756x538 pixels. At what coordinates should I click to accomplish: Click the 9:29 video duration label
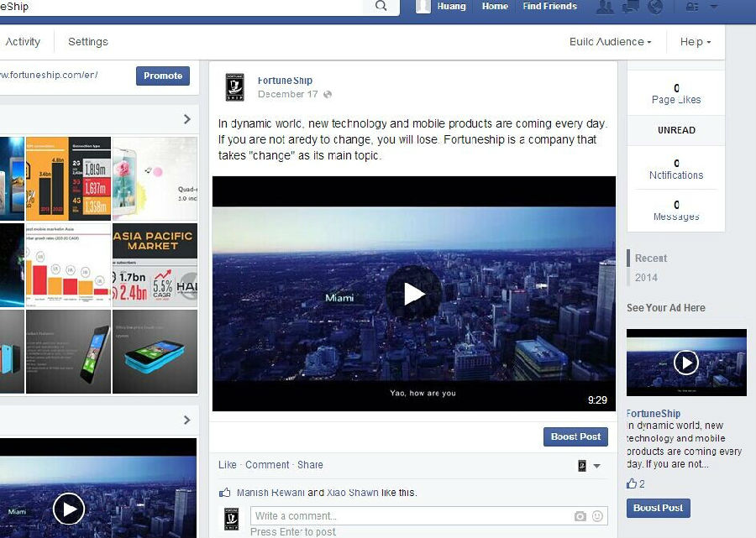point(597,400)
